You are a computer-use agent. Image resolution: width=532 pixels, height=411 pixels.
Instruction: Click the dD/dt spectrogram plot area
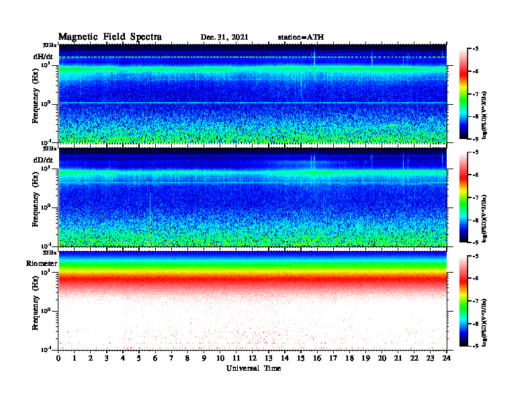(253, 197)
